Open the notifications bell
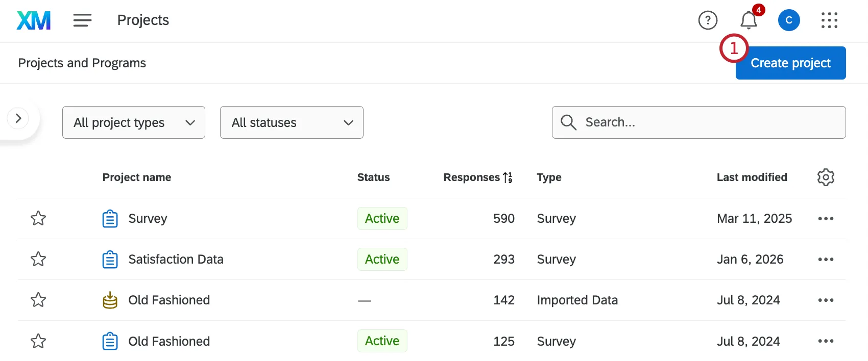This screenshot has height=361, width=868. (749, 20)
